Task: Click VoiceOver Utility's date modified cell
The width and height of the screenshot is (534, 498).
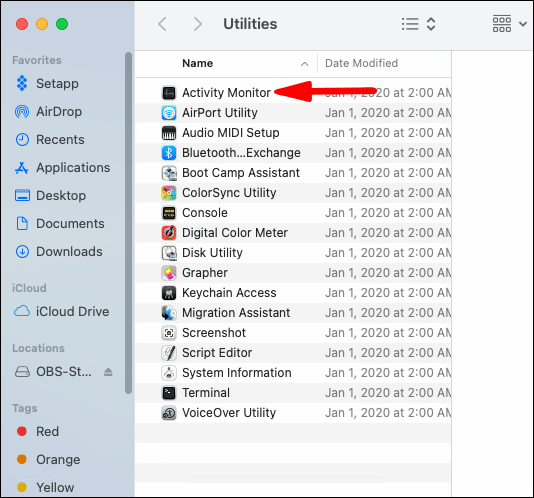Action: 388,413
